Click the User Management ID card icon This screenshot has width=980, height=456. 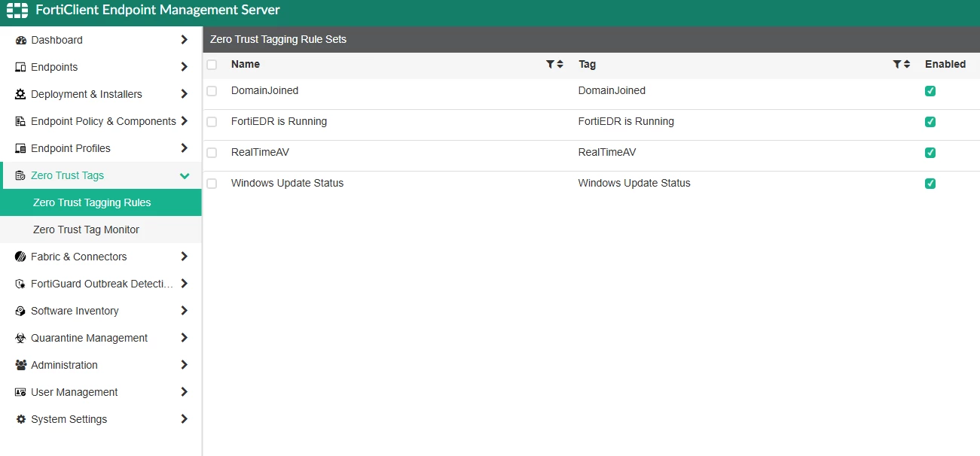coord(21,392)
